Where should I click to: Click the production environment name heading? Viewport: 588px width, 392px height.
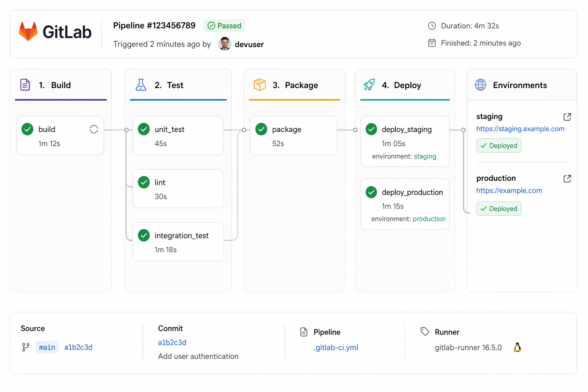click(x=496, y=178)
